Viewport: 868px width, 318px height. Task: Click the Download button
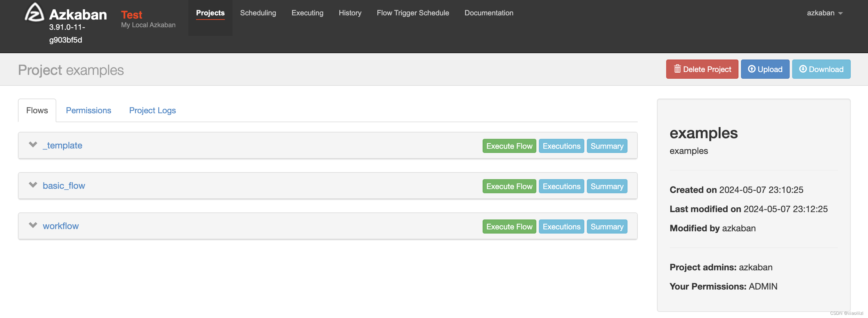tap(821, 69)
